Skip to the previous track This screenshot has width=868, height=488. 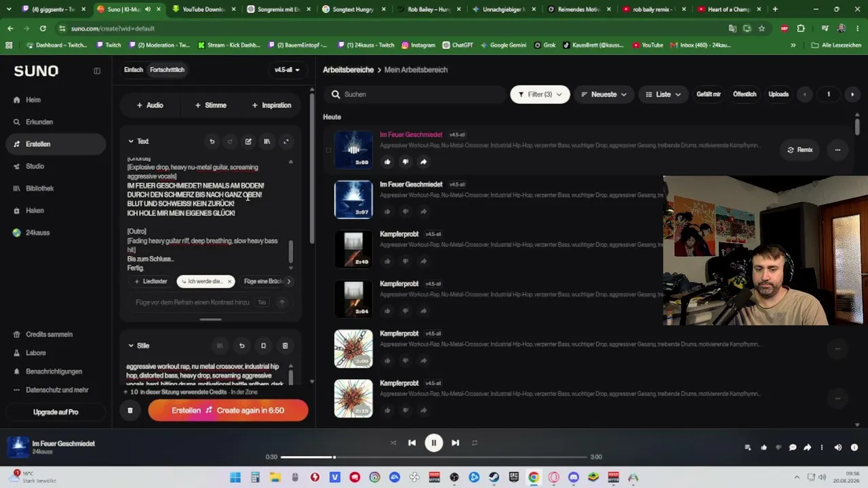point(412,443)
